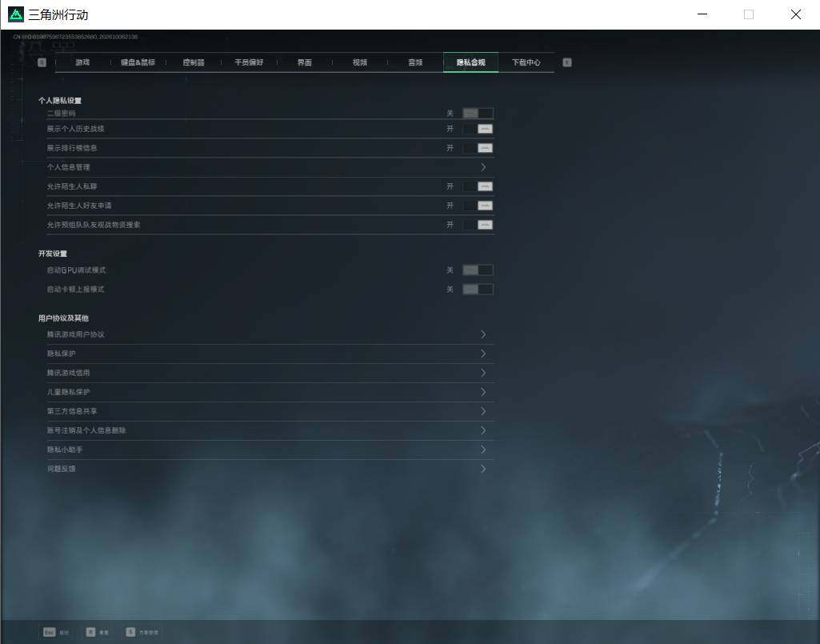Click the 用户协议及其他 section heading

(x=63, y=318)
